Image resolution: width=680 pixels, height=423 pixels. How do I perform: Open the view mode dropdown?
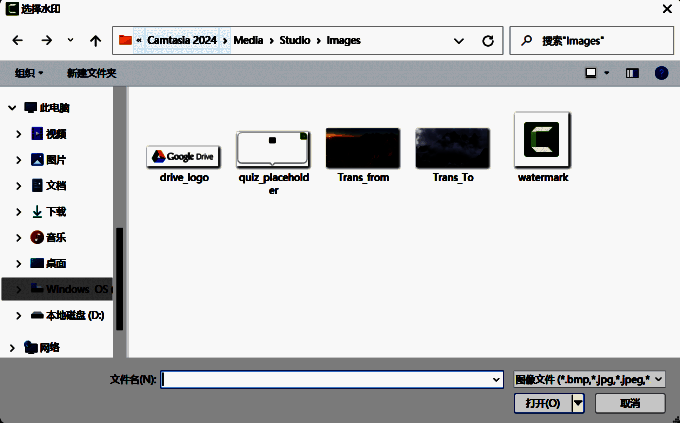tap(598, 73)
